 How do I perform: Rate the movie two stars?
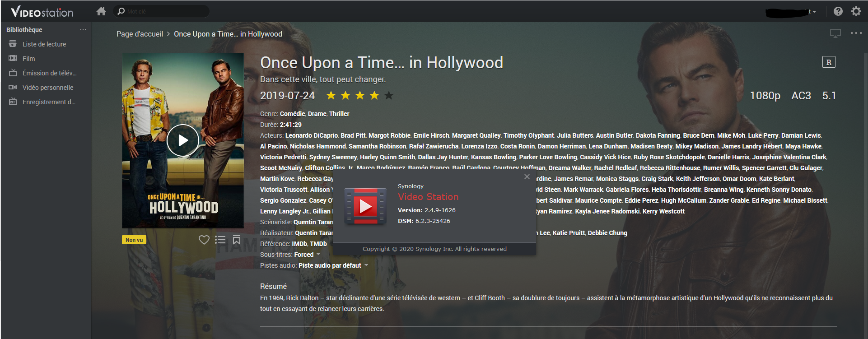coord(345,95)
